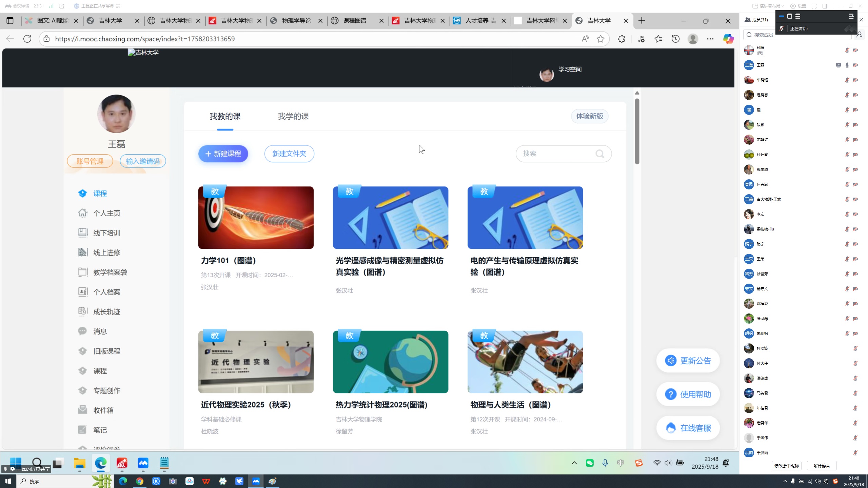
Task: Open Edge settings and more ellipsis menu
Action: click(710, 39)
